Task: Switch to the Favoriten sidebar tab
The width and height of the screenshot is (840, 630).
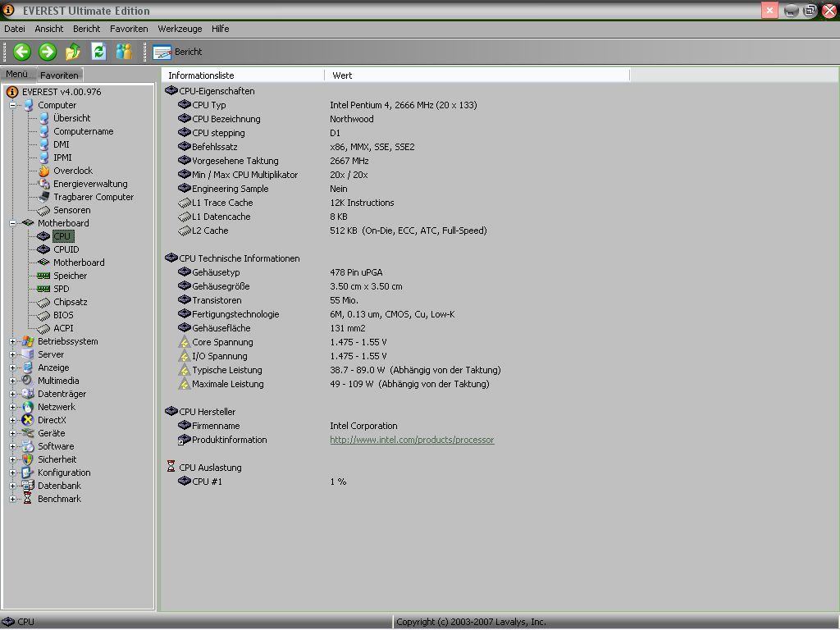Action: 59,75
